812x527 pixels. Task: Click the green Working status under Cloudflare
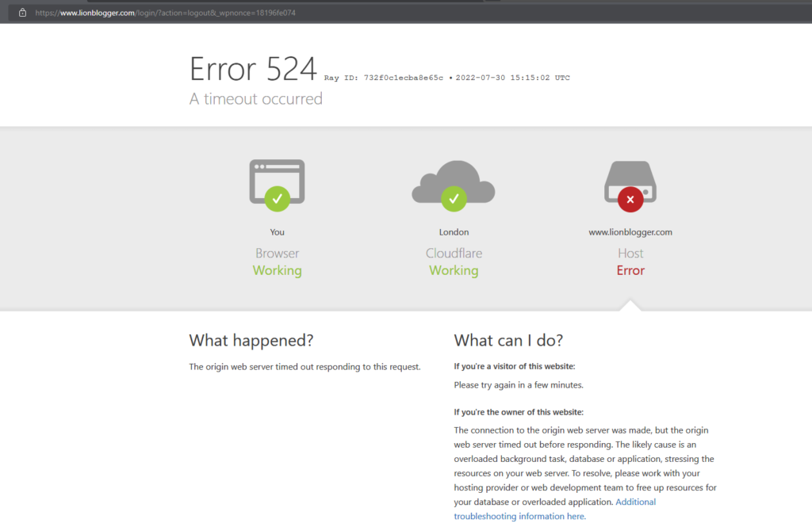[454, 271]
